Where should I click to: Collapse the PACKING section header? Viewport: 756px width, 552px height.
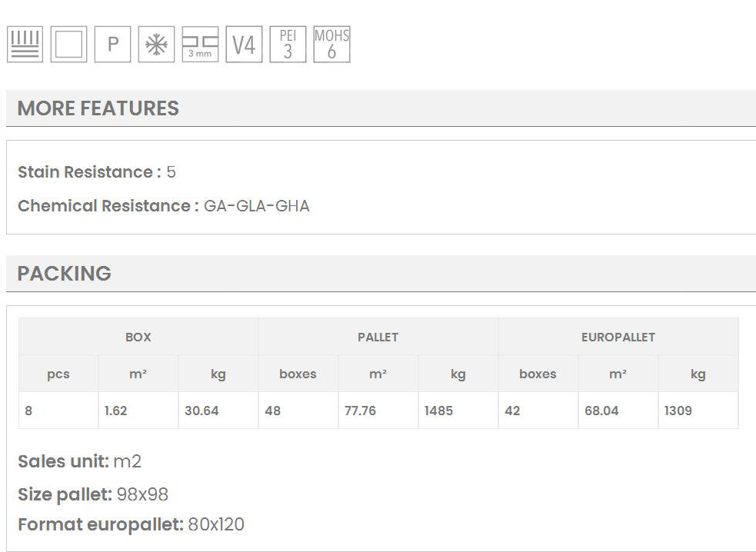(x=64, y=274)
